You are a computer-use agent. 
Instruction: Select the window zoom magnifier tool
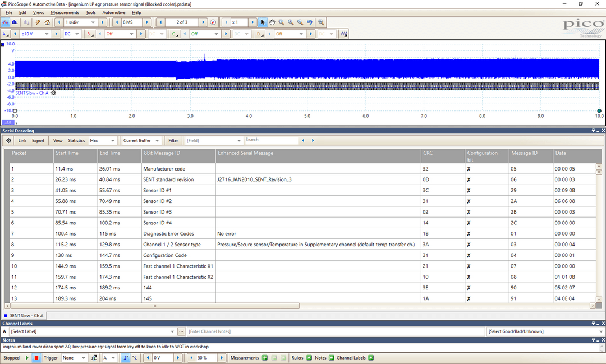[x=281, y=22]
